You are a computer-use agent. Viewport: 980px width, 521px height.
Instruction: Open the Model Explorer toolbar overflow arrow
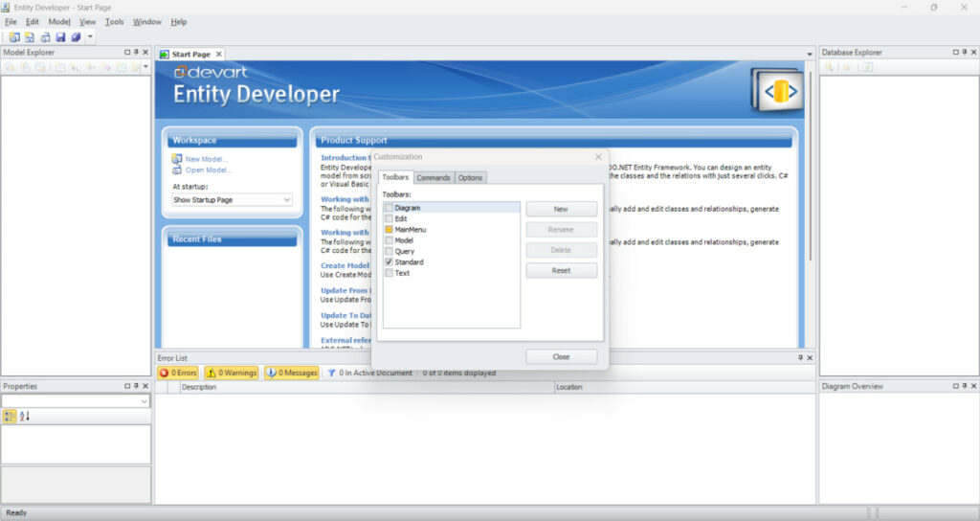click(x=145, y=67)
